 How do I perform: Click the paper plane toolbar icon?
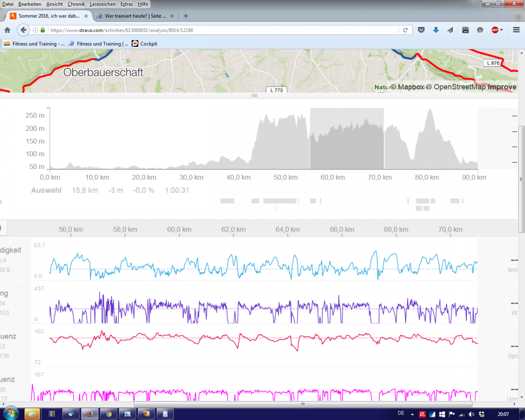tap(450, 30)
